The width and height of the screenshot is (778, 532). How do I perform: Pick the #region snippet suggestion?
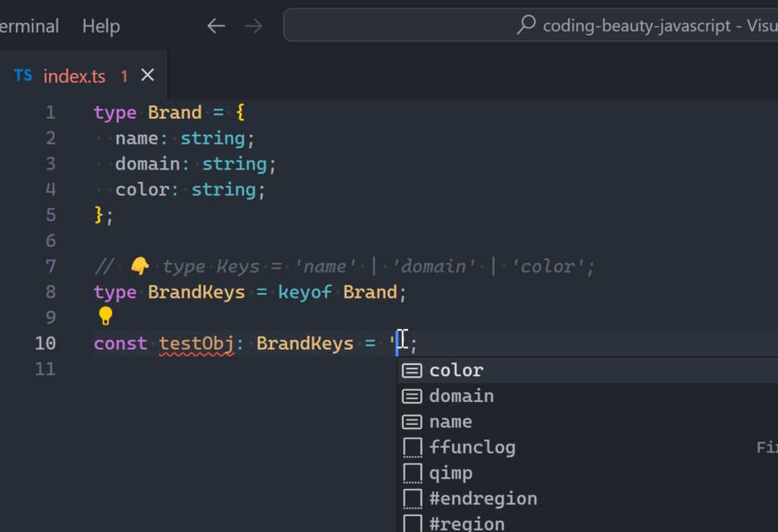587,522
